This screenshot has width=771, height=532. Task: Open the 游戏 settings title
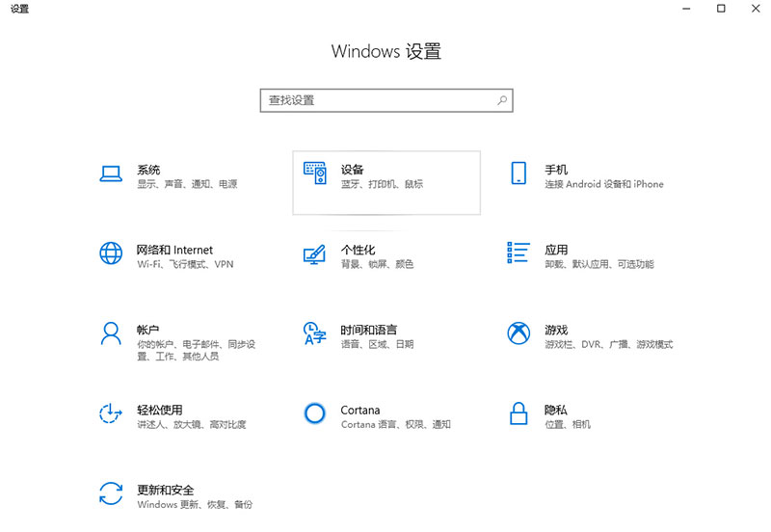point(556,330)
